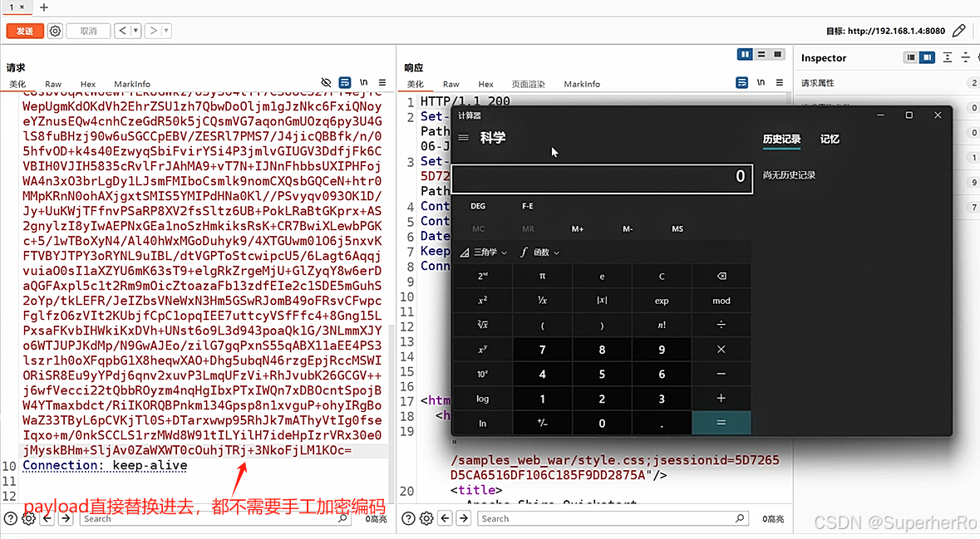Open response 页面渲染 render tab
The image size is (980, 539).
point(528,84)
